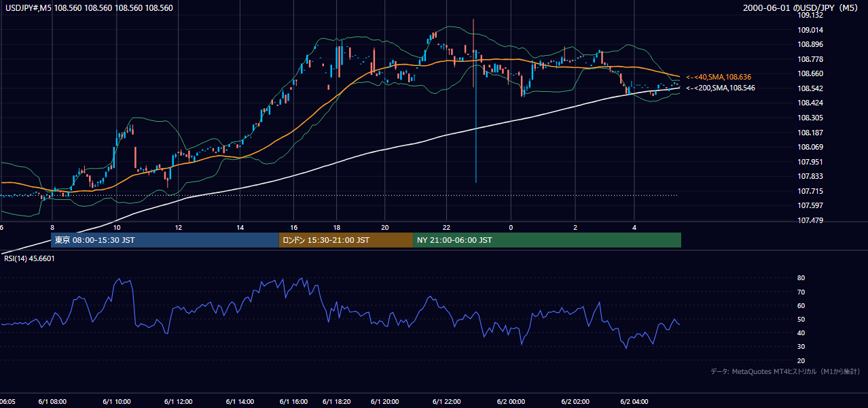This screenshot has width=868, height=408.
Task: Click the bottom time label 6/1 22:00
Action: 446,401
